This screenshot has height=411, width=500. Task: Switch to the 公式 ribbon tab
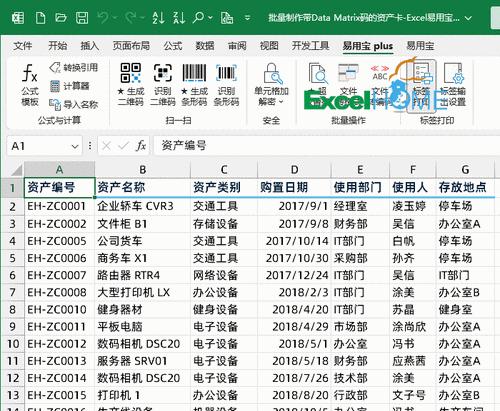(173, 46)
